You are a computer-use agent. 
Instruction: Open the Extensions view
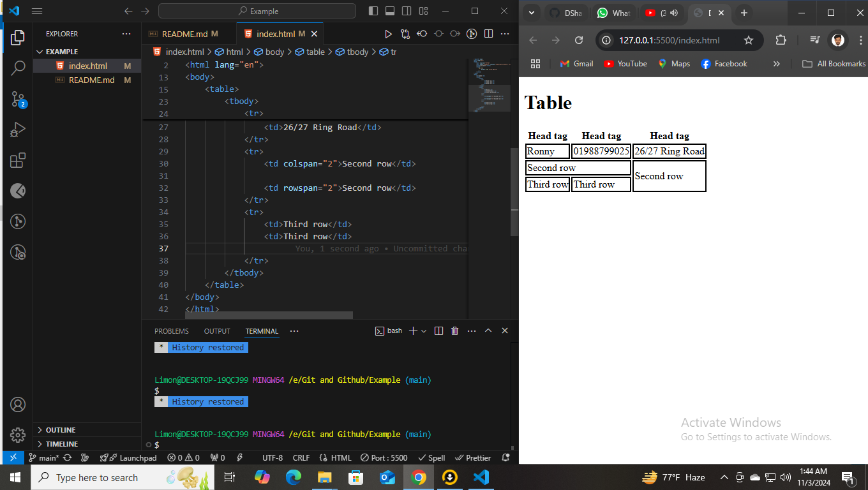point(18,160)
